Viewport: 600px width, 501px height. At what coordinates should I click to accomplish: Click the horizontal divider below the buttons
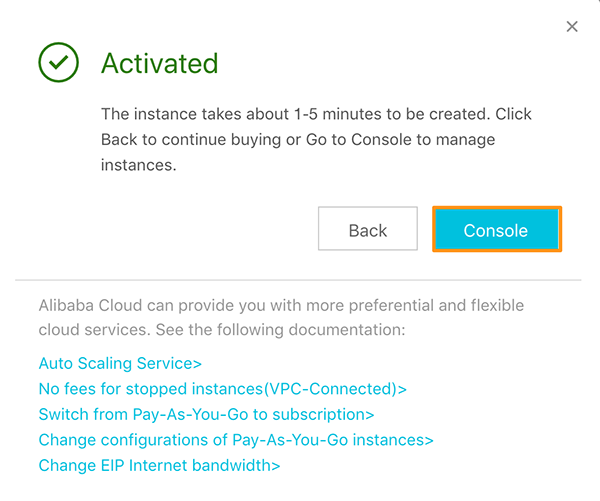tap(298, 280)
